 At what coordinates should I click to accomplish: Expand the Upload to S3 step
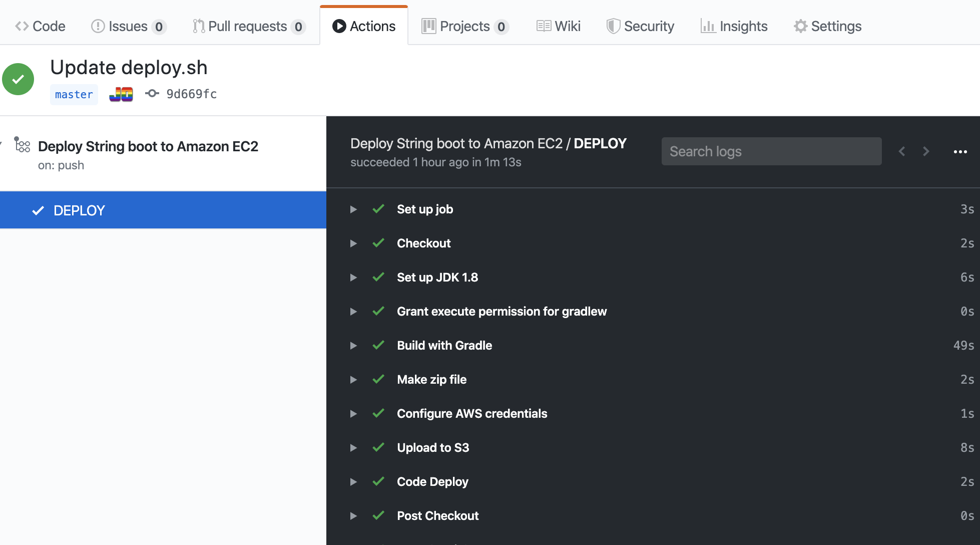[x=353, y=448]
